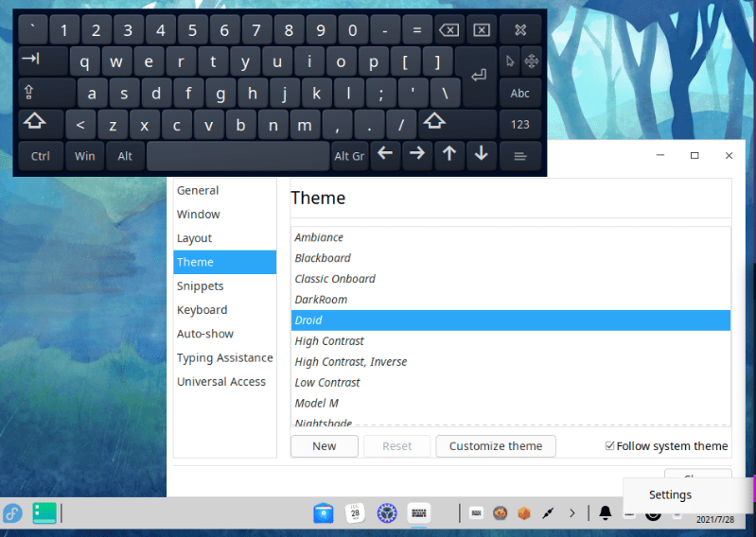The image size is (756, 537).
Task: Close the on-screen keyboard with the X key
Action: point(520,30)
